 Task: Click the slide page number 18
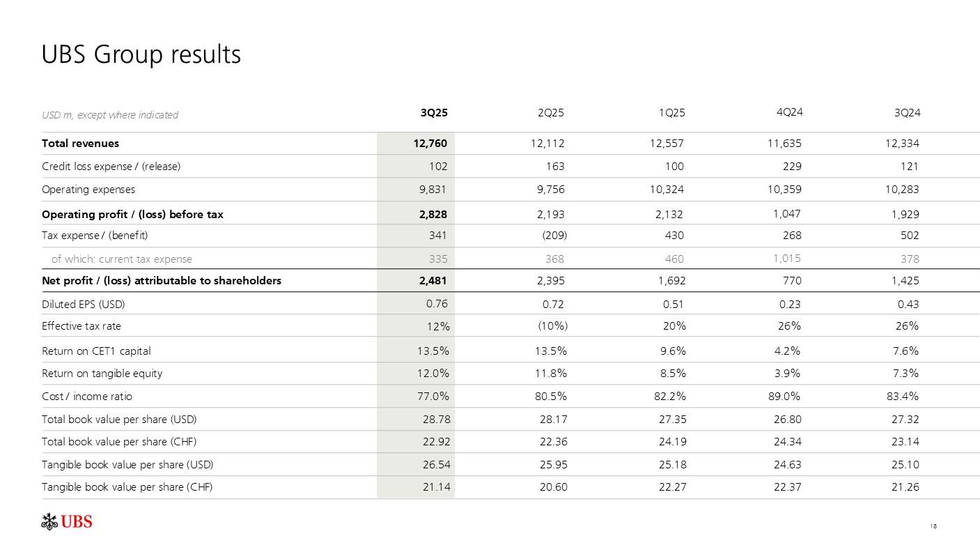pos(933,526)
